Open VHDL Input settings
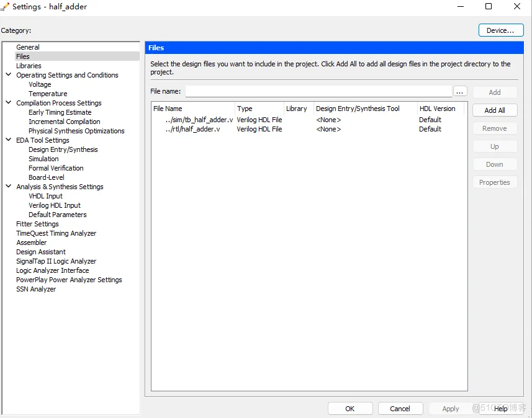The height and width of the screenshot is (418, 532). coord(45,196)
